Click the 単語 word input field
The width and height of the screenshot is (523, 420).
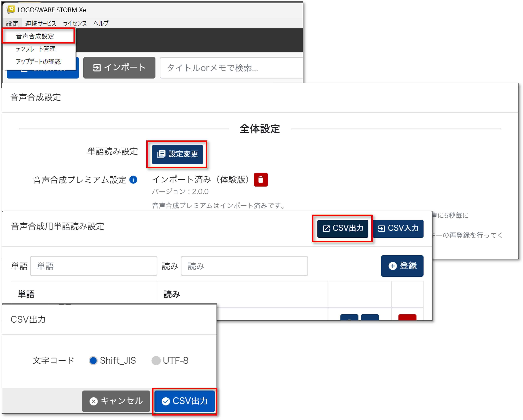point(93,266)
